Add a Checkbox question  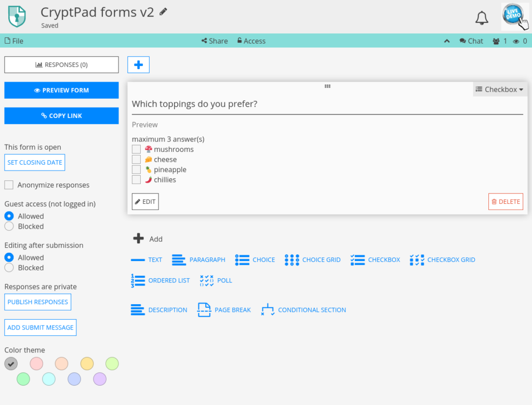point(375,260)
